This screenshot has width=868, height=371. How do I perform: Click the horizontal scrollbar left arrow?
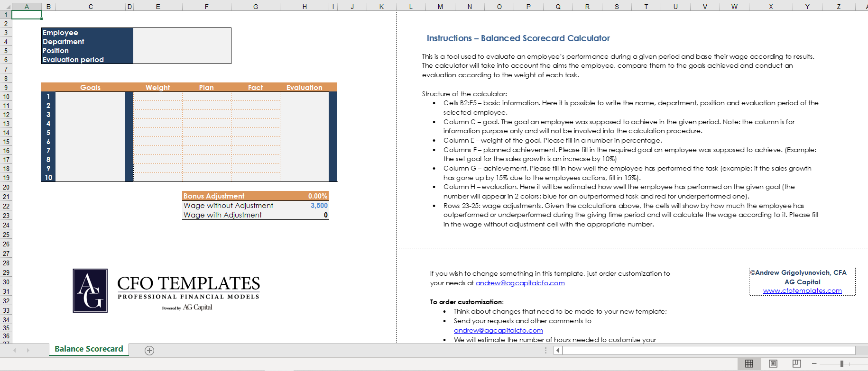(x=558, y=351)
